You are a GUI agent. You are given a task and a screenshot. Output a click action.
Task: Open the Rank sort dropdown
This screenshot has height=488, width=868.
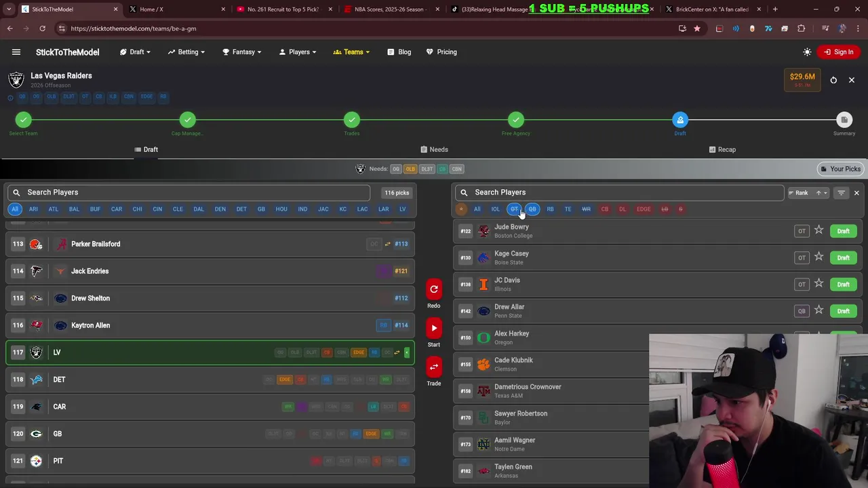pyautogui.click(x=807, y=193)
